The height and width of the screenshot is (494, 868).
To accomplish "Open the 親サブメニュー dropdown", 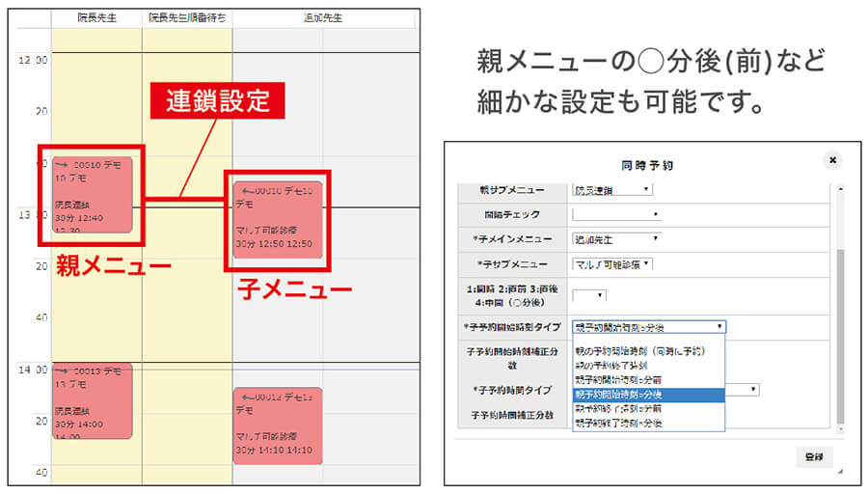I will [612, 190].
